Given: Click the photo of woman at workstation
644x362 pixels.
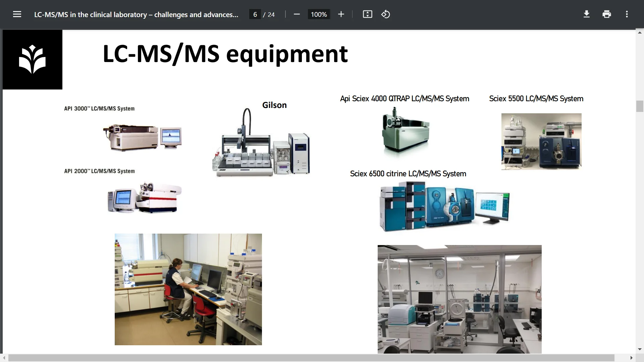Looking at the screenshot, I should point(188,289).
